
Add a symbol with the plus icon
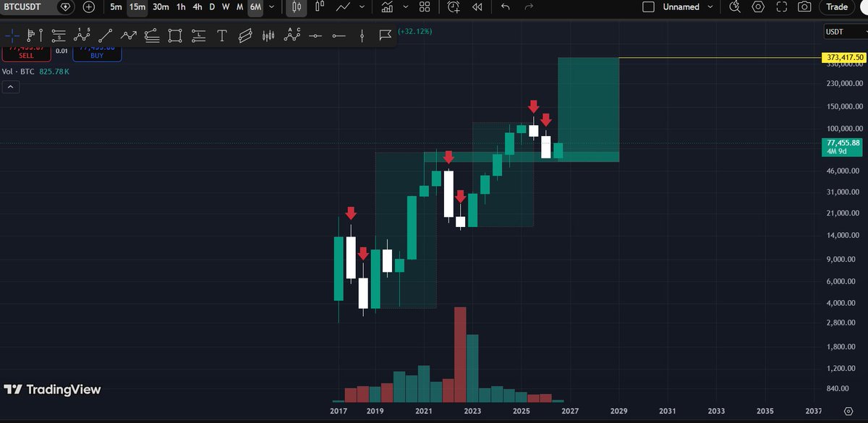click(88, 7)
